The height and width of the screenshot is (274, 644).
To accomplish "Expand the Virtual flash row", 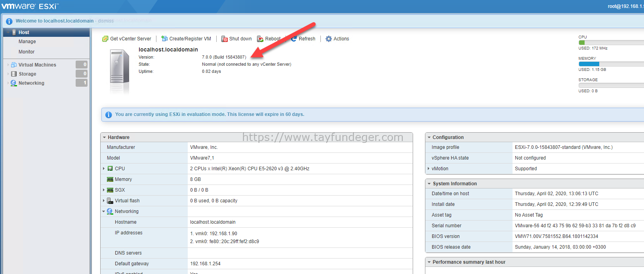I will (x=104, y=201).
